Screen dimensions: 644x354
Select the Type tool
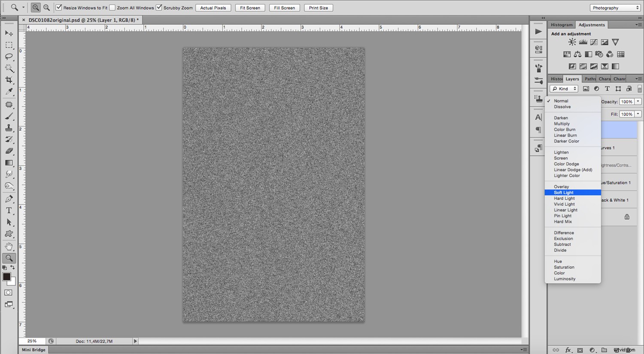[x=9, y=210]
